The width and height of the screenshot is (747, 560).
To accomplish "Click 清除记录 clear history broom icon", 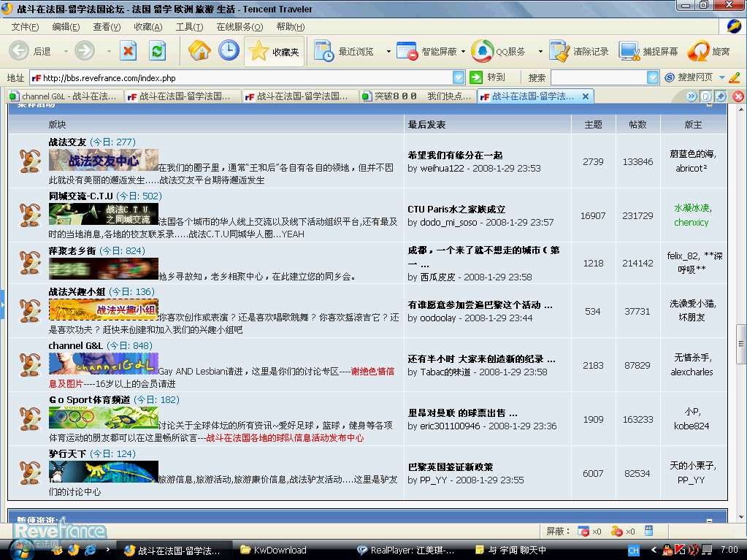I will [559, 51].
